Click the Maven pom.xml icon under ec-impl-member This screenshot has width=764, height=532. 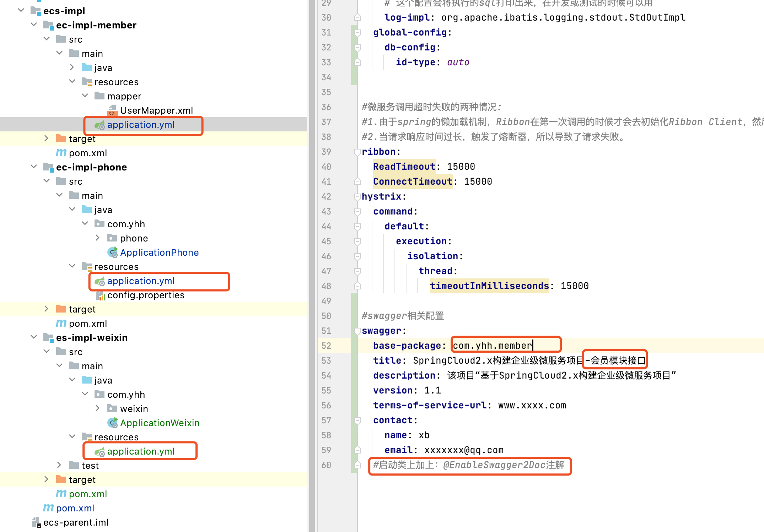coord(61,153)
